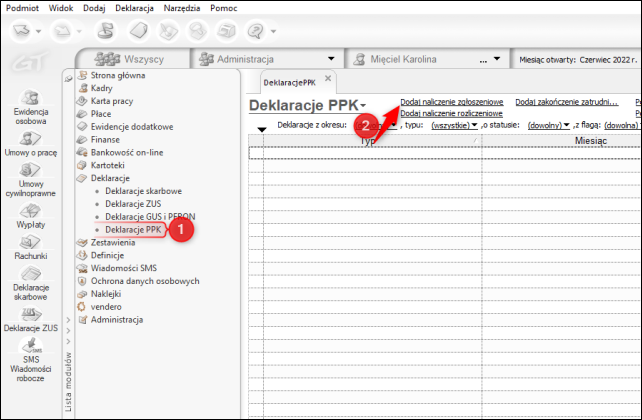Open SMS Wiadomości robocze sidebar icon
Viewport: 642px width, 420px height.
(31, 360)
